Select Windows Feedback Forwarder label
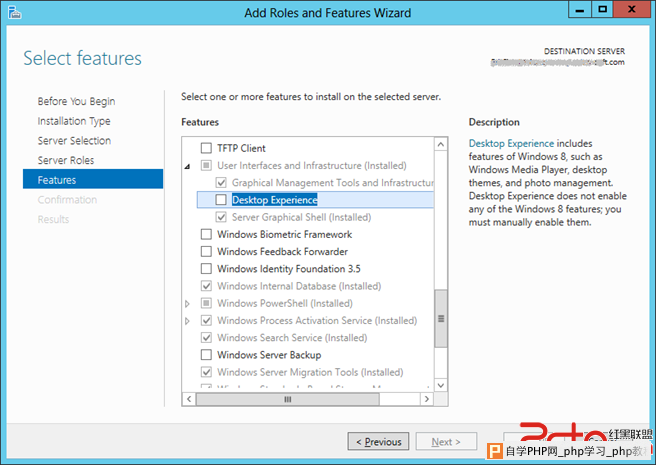 click(x=282, y=251)
